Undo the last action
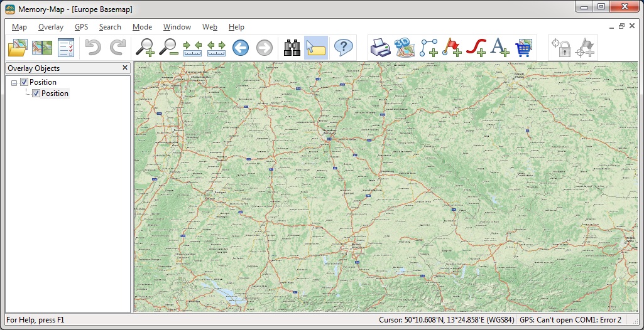The image size is (644, 330). 93,48
